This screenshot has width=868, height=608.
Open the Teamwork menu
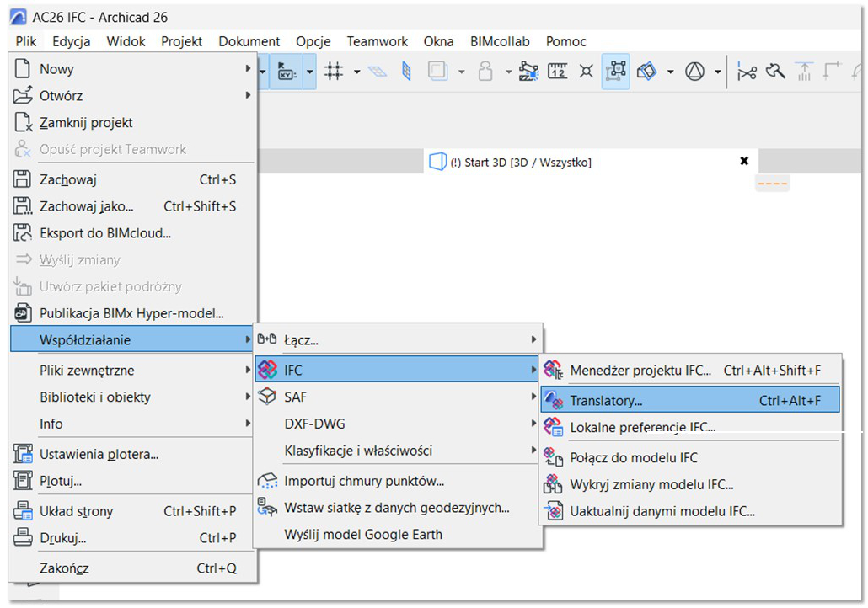pos(377,41)
